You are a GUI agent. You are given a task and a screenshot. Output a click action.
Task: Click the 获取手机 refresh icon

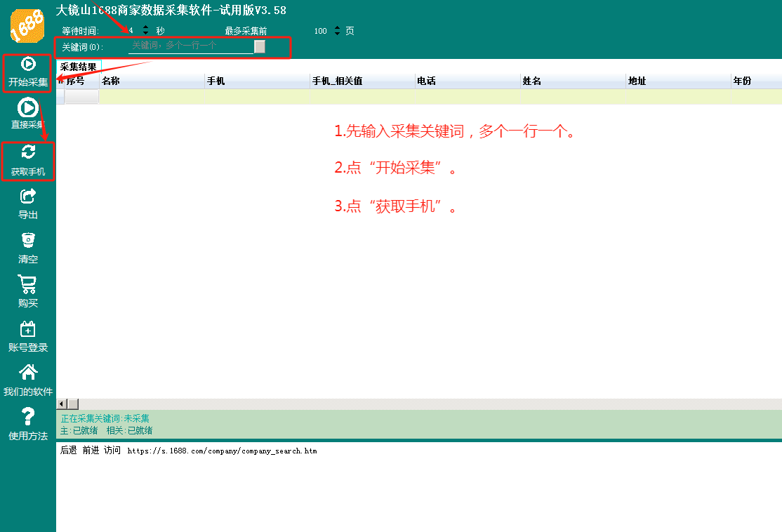click(28, 153)
